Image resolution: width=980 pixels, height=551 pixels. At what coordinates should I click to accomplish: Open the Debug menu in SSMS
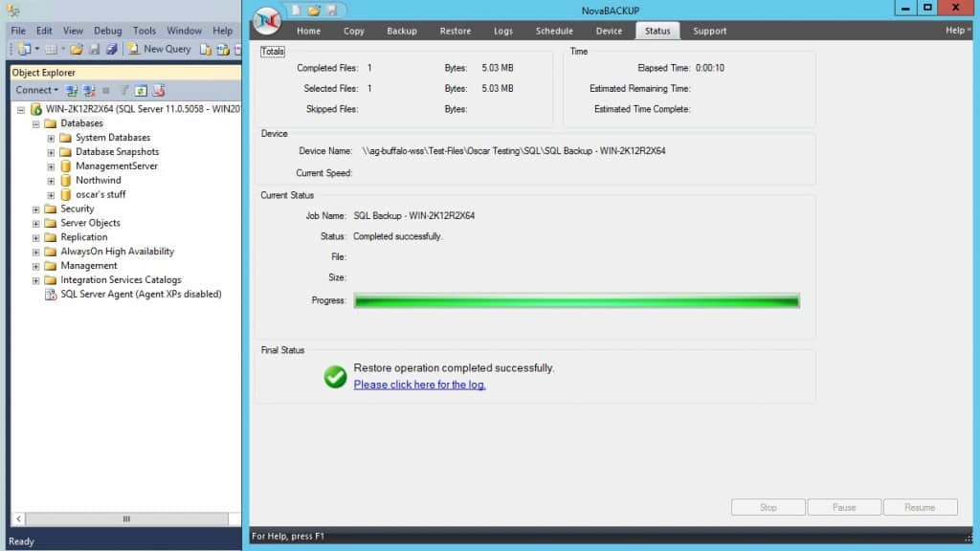coord(107,31)
